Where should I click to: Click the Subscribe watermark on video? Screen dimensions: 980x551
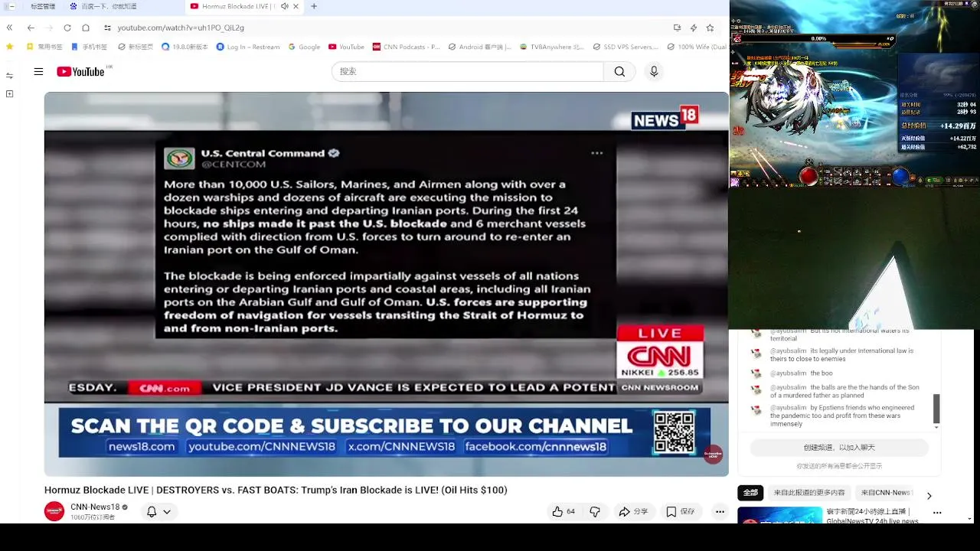[713, 454]
